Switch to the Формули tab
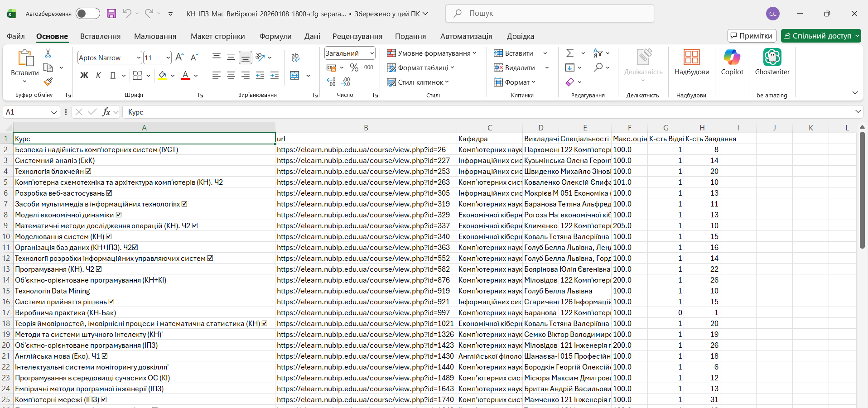This screenshot has height=408, width=868. (x=275, y=36)
